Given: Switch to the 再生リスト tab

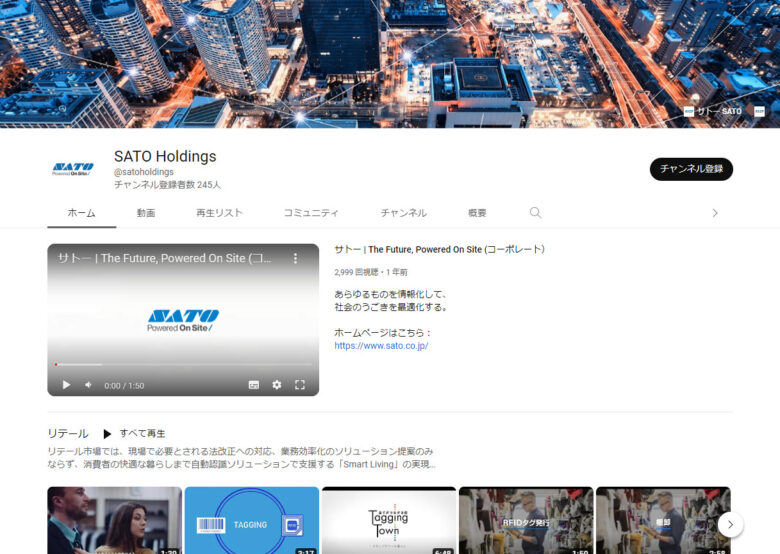Looking at the screenshot, I should [219, 213].
